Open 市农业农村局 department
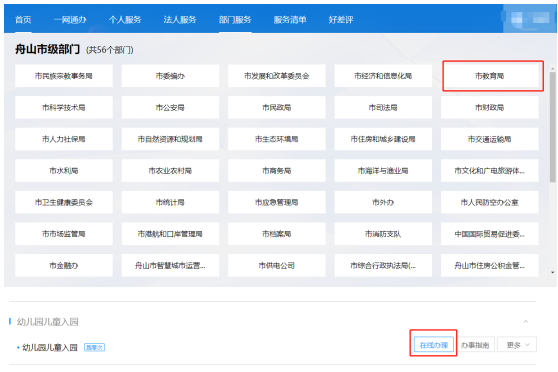The height and width of the screenshot is (372, 558). point(170,171)
